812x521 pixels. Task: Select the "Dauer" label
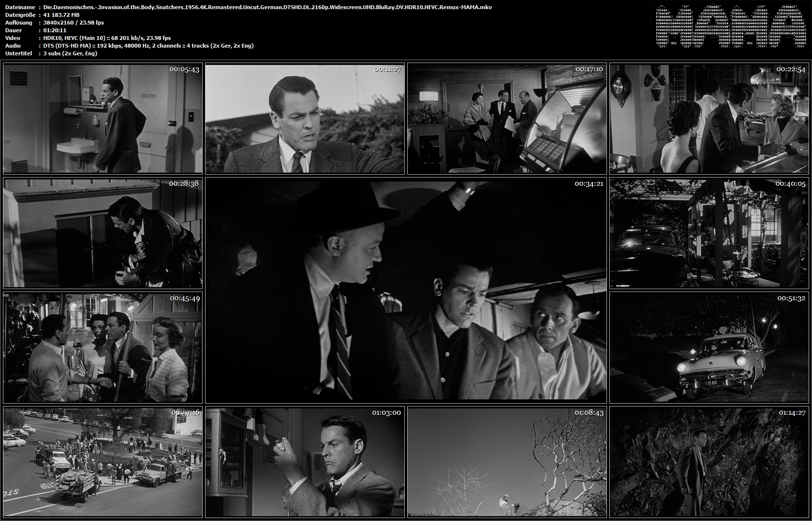(13, 30)
